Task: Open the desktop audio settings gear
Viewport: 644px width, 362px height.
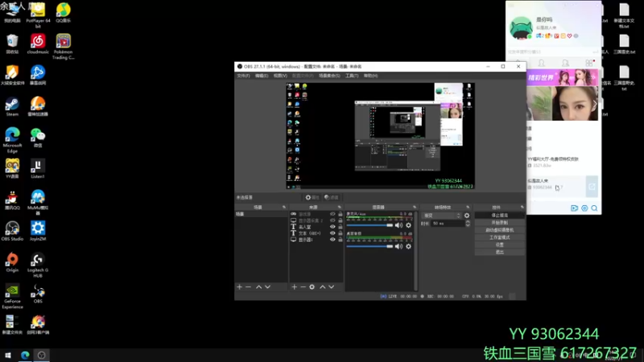Action: coord(408,246)
